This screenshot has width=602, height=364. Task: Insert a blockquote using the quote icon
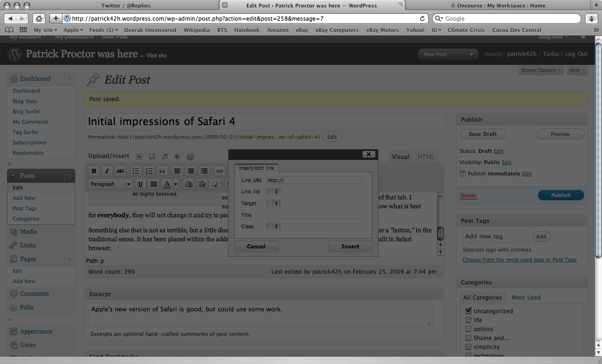click(162, 171)
